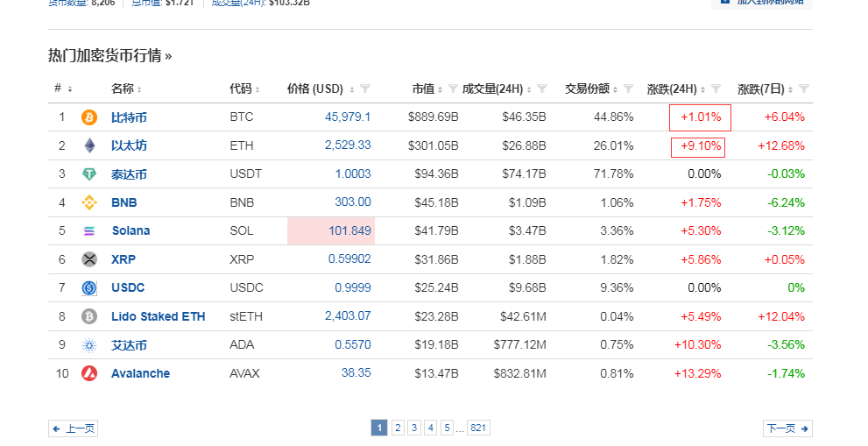Click the Bitcoin coin icon

click(x=89, y=117)
